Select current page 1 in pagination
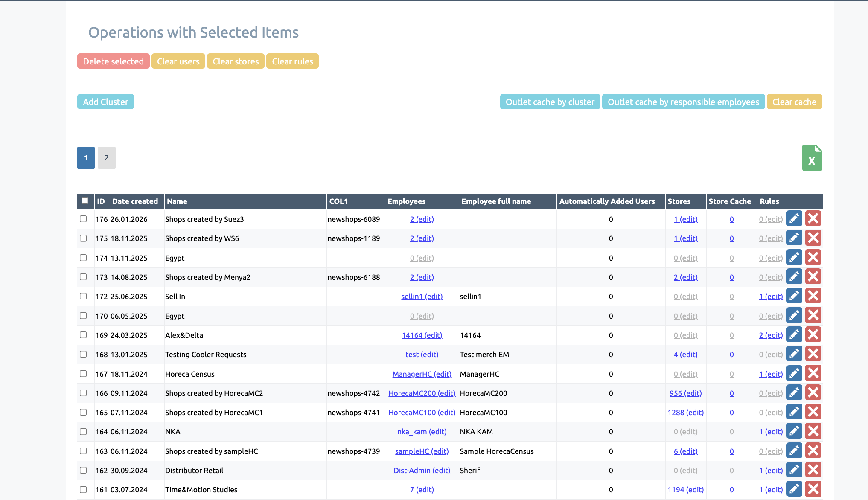Screen dimensions: 868x500 [x=86, y=158]
